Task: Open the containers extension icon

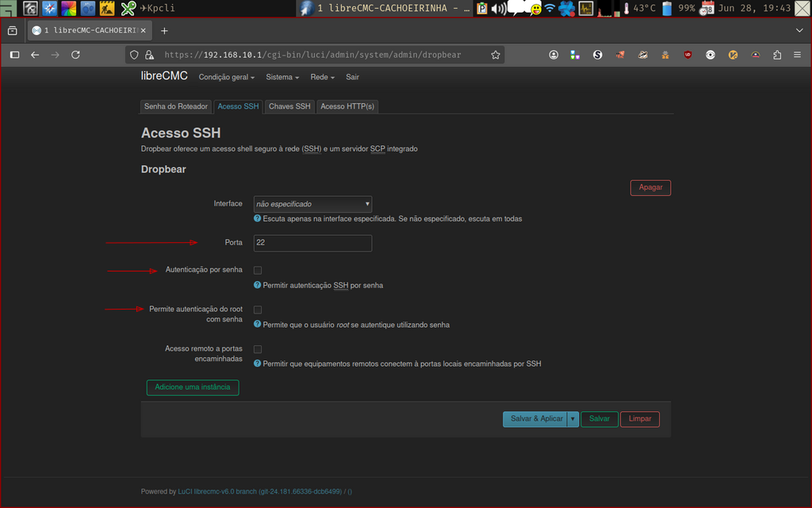Action: (575, 55)
